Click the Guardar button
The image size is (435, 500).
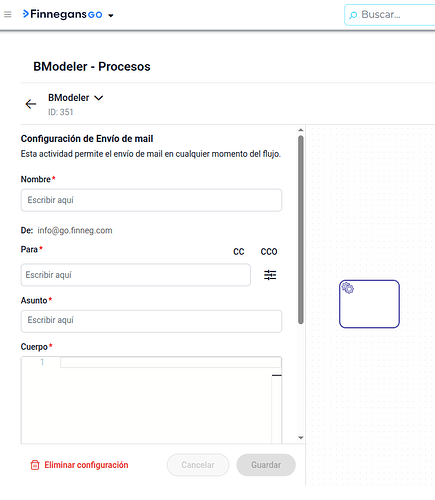coord(266,465)
